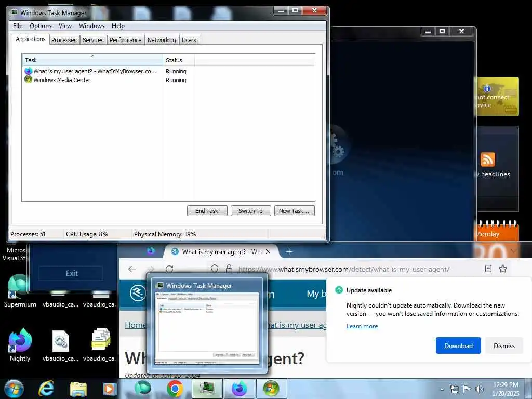Bookmark this page with the star
532x399 pixels.
pos(503,269)
